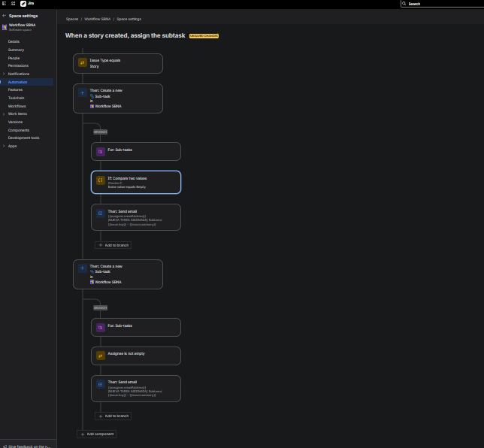Expand the Apps sidebar section

pyautogui.click(x=4, y=146)
